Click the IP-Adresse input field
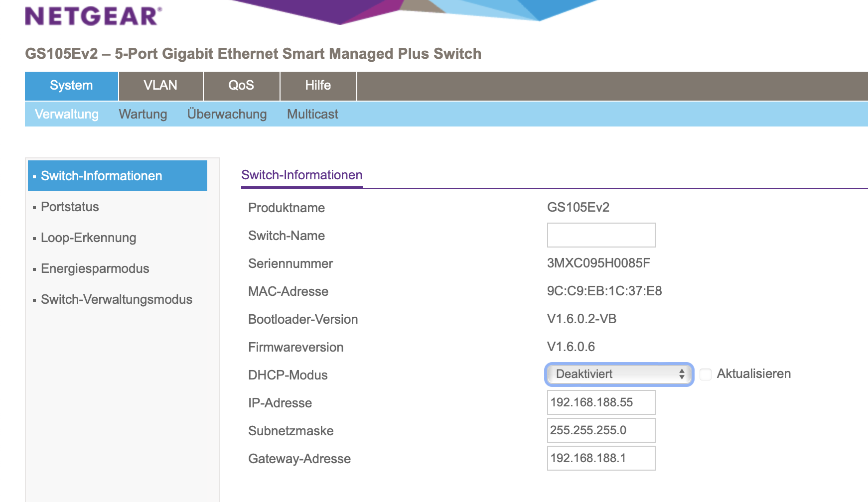This screenshot has height=502, width=868. point(601,402)
